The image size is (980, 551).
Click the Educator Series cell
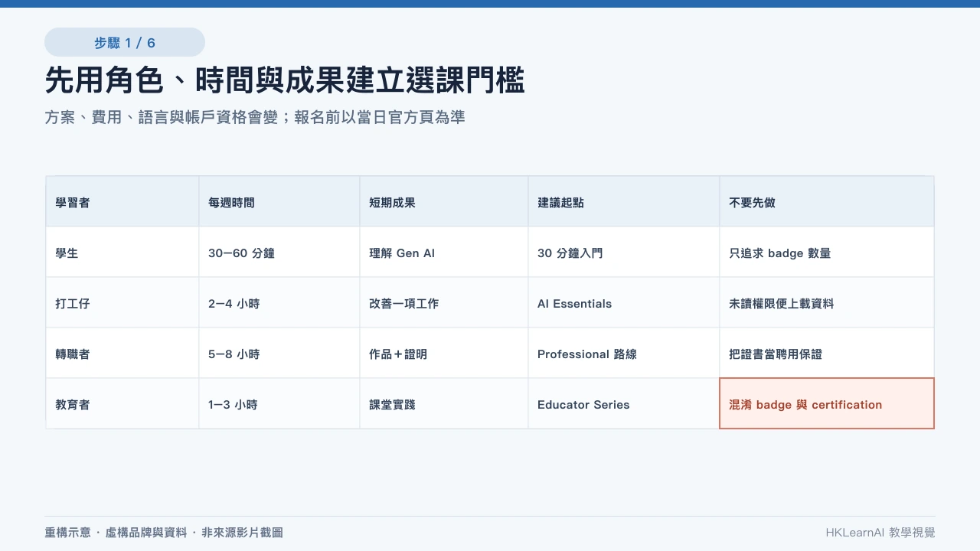624,404
